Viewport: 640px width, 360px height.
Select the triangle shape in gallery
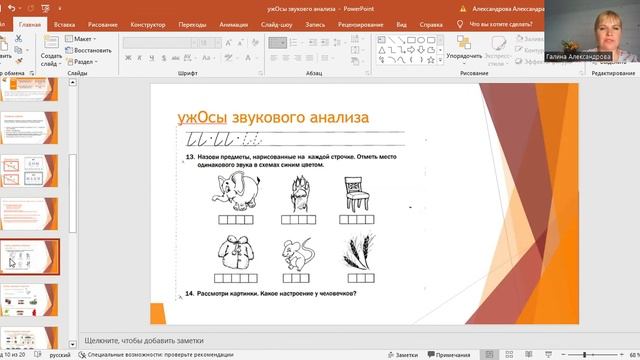[382, 50]
